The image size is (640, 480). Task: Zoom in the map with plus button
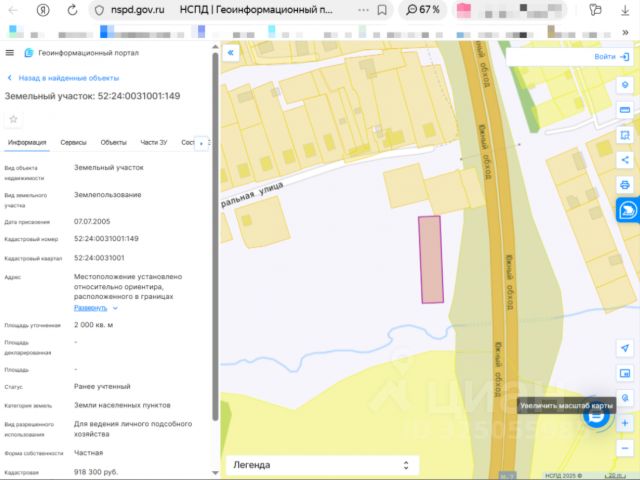(x=625, y=423)
